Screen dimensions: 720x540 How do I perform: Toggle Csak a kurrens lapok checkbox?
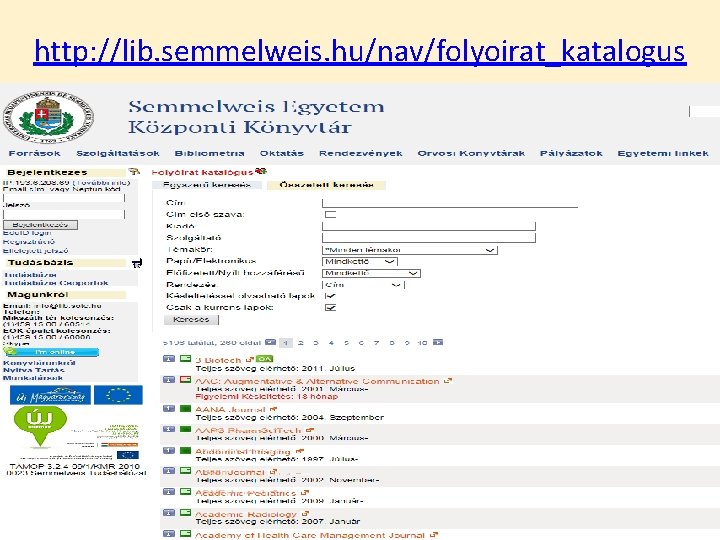[330, 308]
